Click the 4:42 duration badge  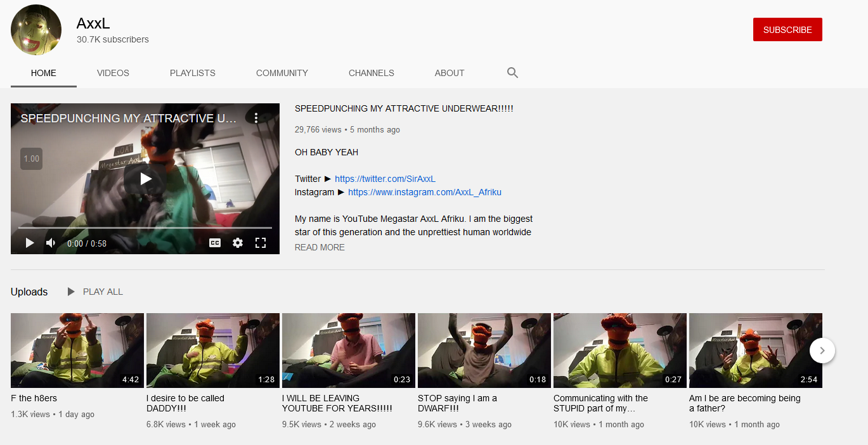click(x=131, y=380)
